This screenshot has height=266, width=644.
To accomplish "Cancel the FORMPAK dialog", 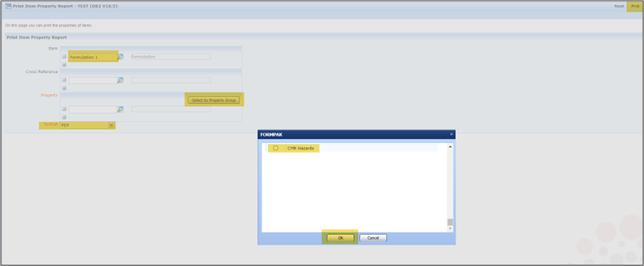I will (x=373, y=238).
